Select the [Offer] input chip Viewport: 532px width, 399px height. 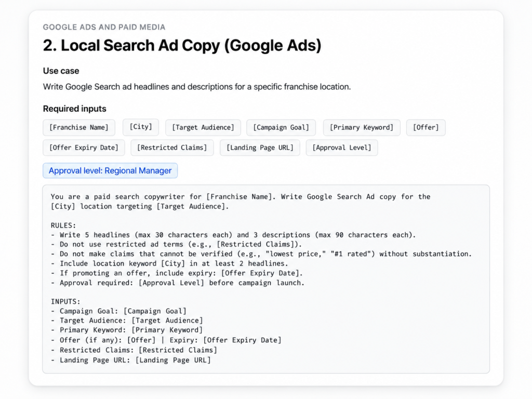coord(426,128)
